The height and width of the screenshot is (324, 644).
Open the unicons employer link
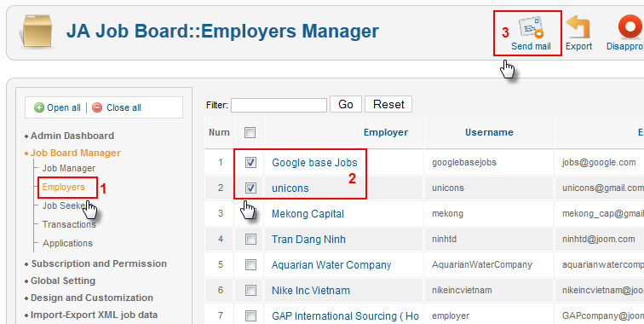[x=290, y=188]
